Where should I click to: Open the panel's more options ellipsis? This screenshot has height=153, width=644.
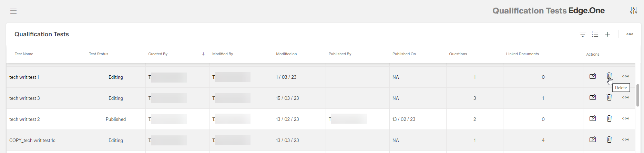(x=630, y=34)
